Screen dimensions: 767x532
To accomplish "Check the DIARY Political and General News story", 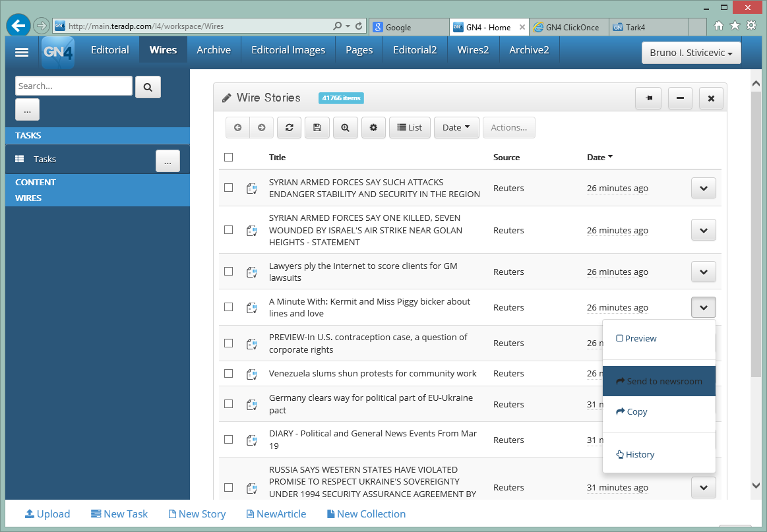I will click(228, 440).
